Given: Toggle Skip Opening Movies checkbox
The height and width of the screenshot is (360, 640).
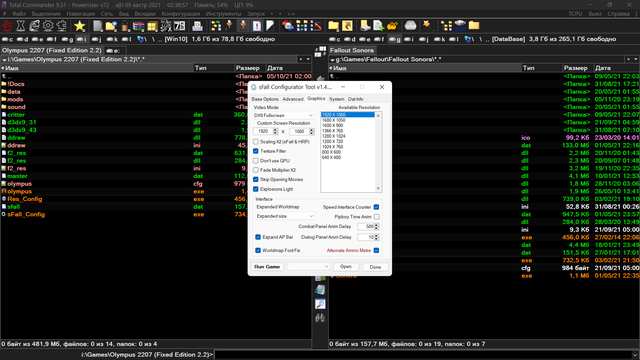Looking at the screenshot, I should 256,180.
